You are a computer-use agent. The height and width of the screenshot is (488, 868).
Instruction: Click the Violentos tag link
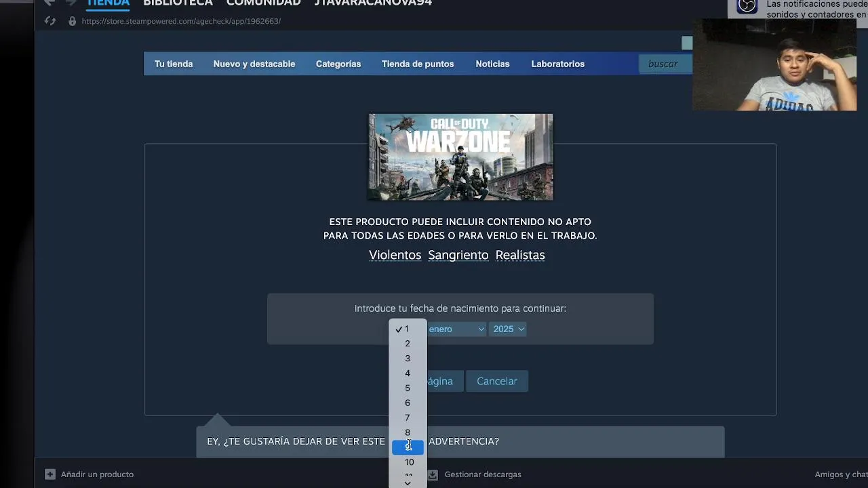tap(395, 255)
